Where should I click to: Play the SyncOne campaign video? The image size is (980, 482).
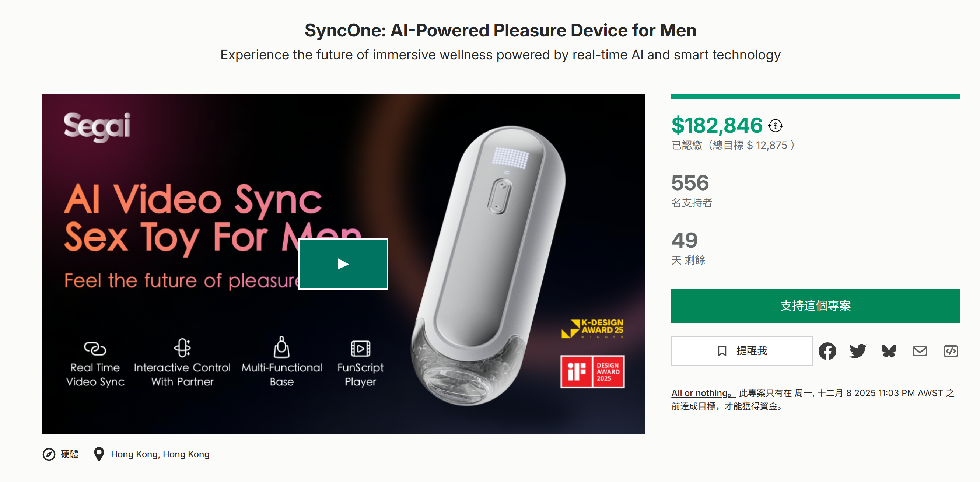[x=343, y=263]
